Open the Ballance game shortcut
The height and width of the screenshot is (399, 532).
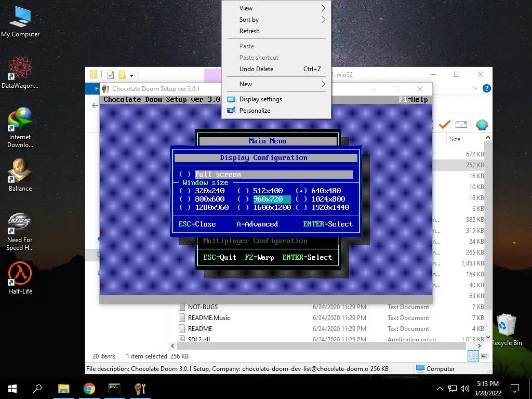pos(20,175)
